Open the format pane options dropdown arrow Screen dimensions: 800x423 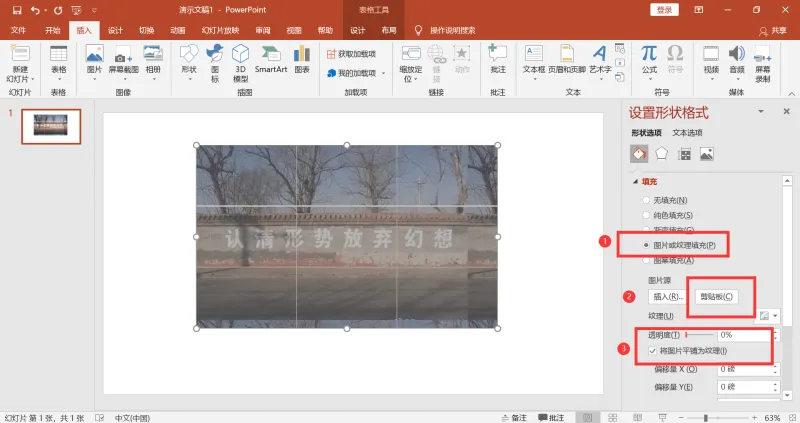pos(761,111)
